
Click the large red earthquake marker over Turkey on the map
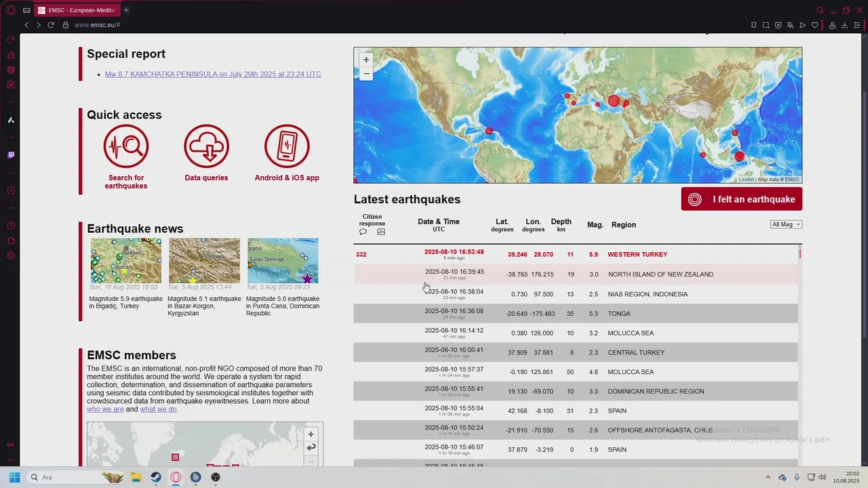[614, 101]
